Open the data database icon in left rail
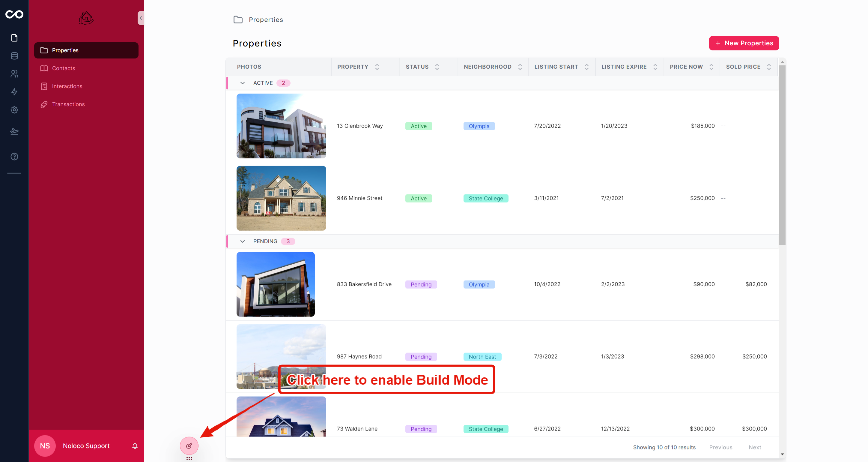The height and width of the screenshot is (462, 868). [14, 55]
